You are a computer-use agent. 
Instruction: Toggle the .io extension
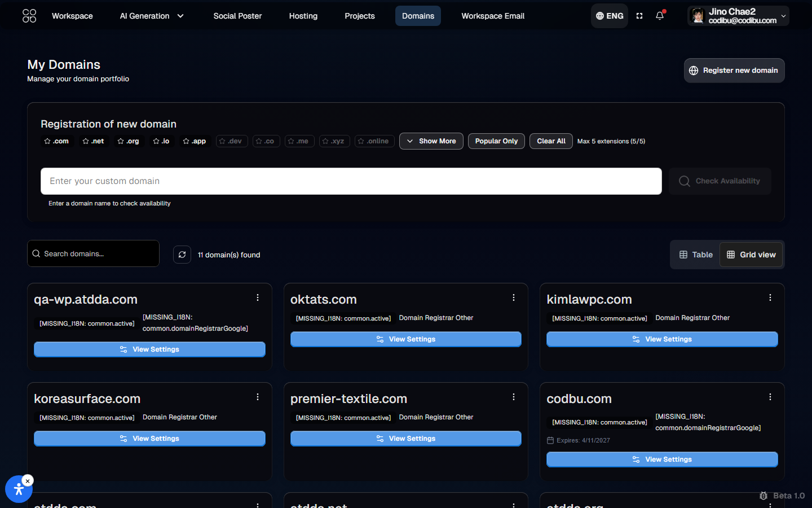point(161,141)
